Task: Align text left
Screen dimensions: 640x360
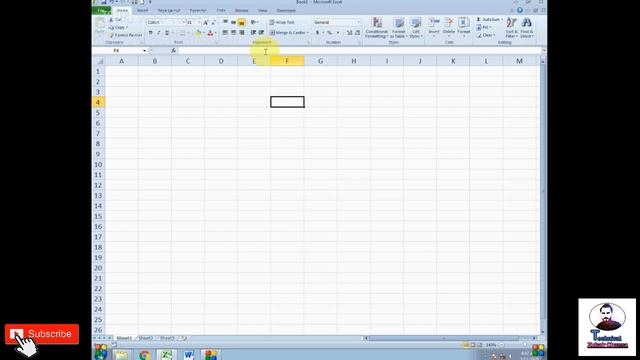Action: pyautogui.click(x=225, y=33)
